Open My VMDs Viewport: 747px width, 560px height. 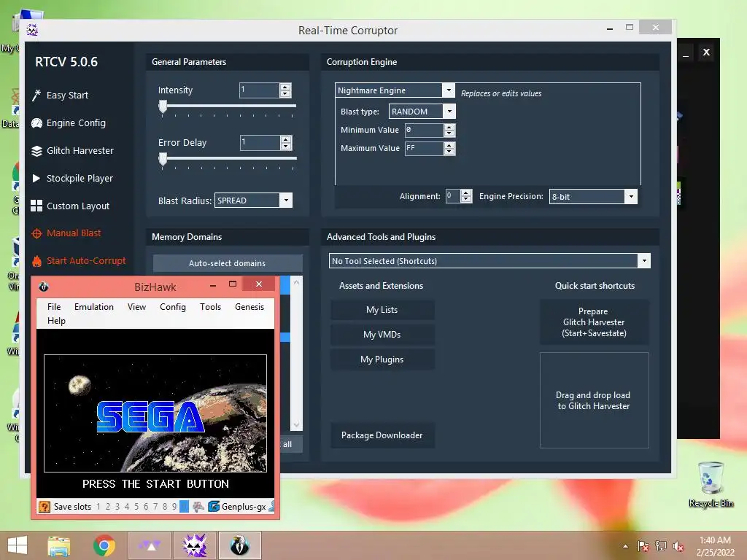pos(382,335)
